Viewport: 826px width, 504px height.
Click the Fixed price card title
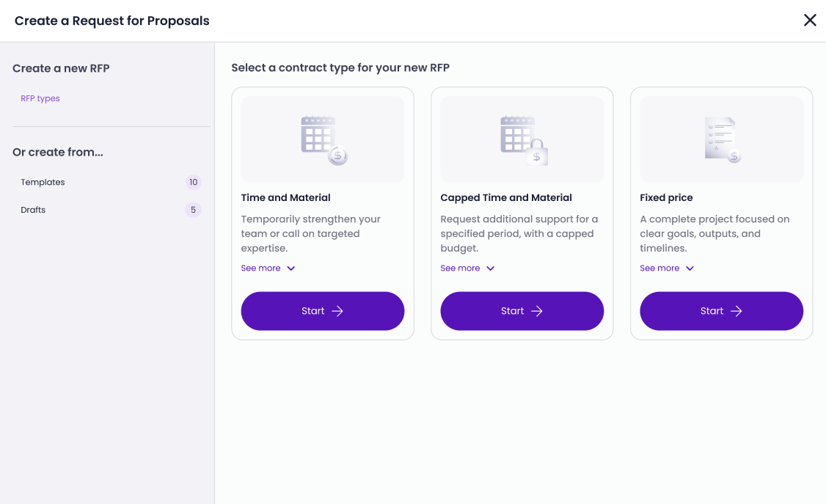(x=666, y=197)
